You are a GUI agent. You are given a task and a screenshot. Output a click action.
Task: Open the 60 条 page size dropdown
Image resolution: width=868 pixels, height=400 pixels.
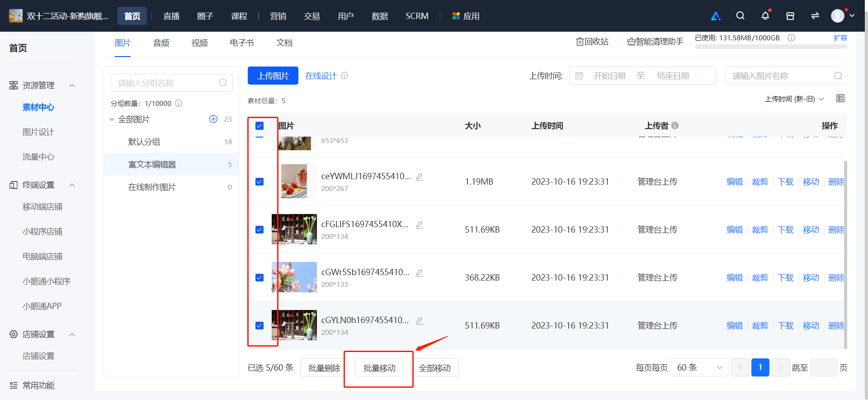[x=699, y=367]
